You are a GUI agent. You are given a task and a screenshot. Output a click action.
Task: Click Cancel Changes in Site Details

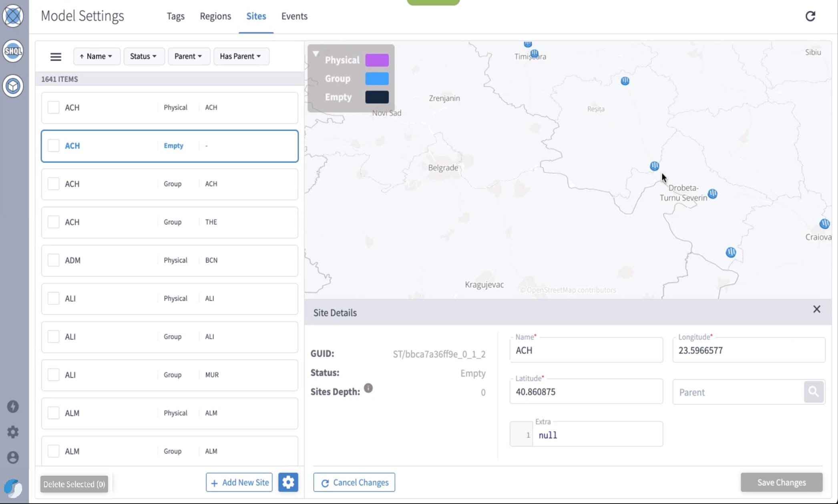click(354, 482)
